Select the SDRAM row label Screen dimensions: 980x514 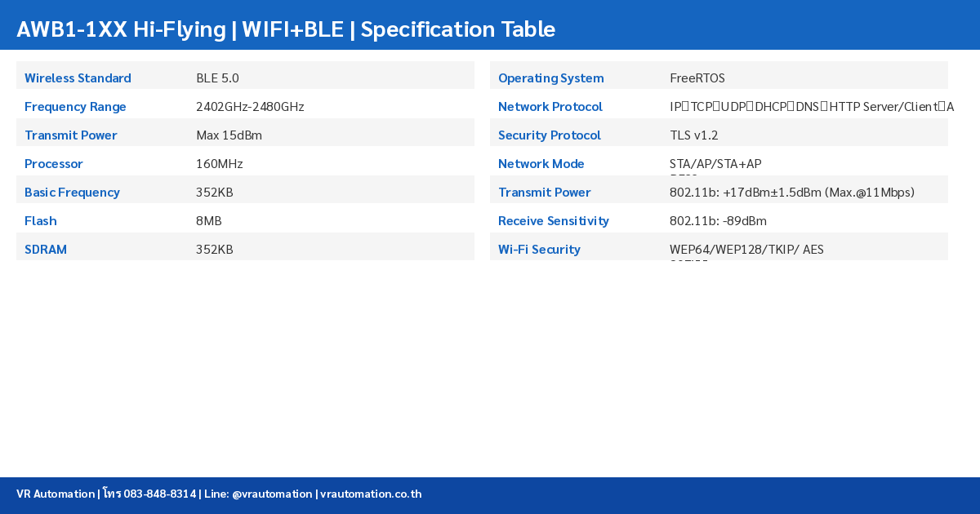(46, 250)
